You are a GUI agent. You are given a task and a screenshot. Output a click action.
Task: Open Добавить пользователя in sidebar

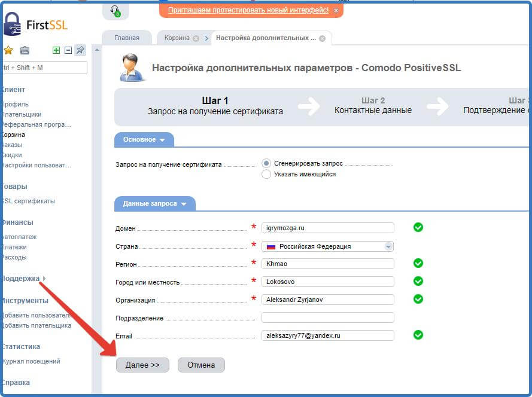point(36,315)
